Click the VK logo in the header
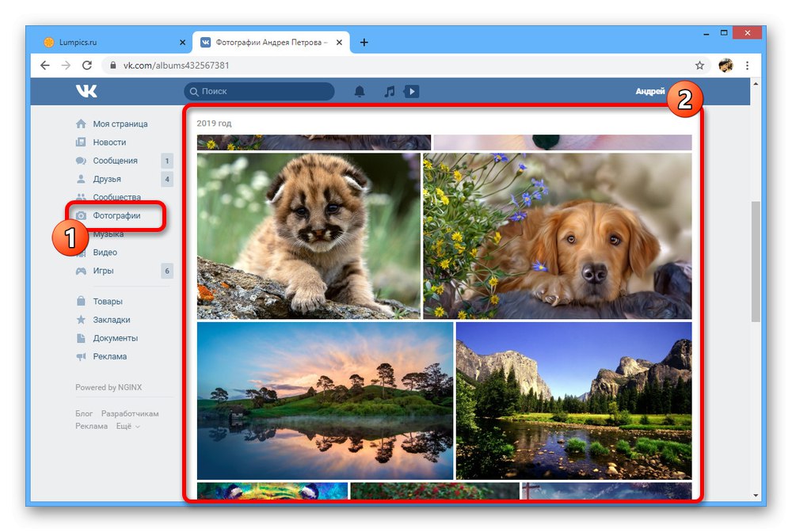This screenshot has height=532, width=792. click(x=86, y=91)
